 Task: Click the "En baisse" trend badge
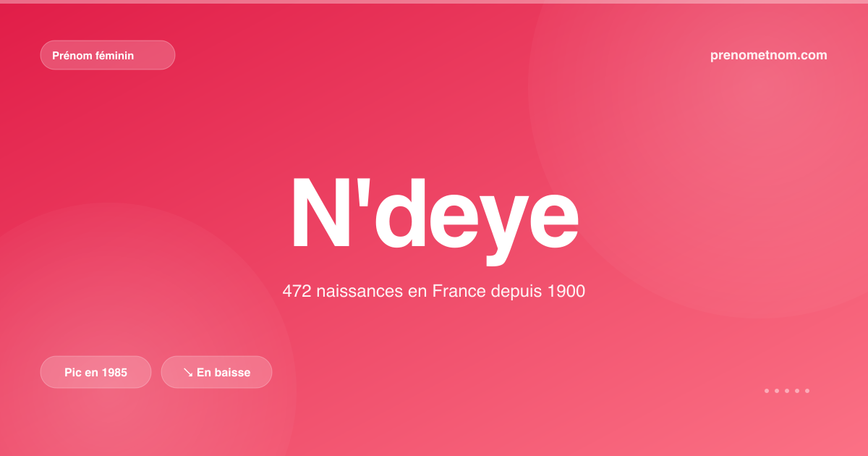(x=216, y=372)
